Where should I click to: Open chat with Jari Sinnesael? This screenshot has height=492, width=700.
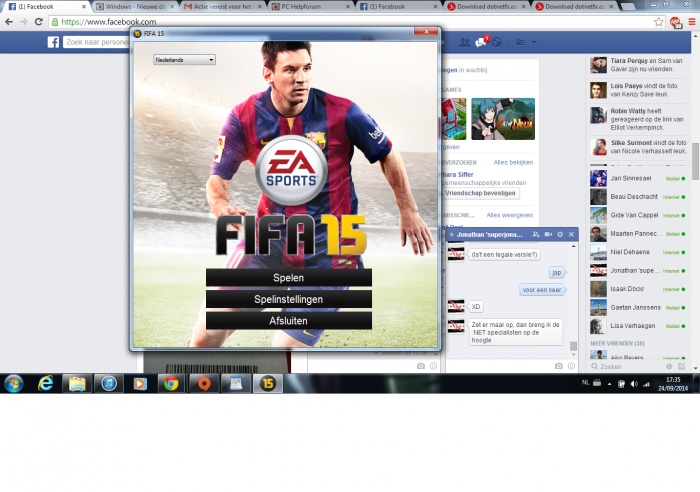pyautogui.click(x=638, y=179)
